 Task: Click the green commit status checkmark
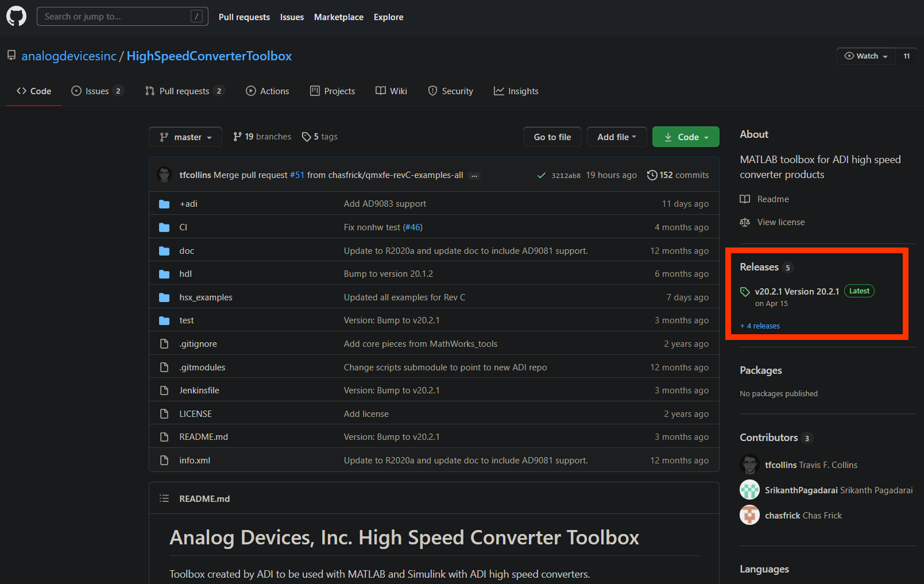(x=541, y=175)
